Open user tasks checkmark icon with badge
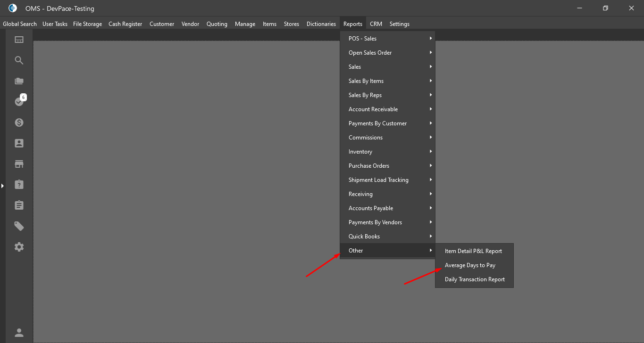 pos(19,101)
